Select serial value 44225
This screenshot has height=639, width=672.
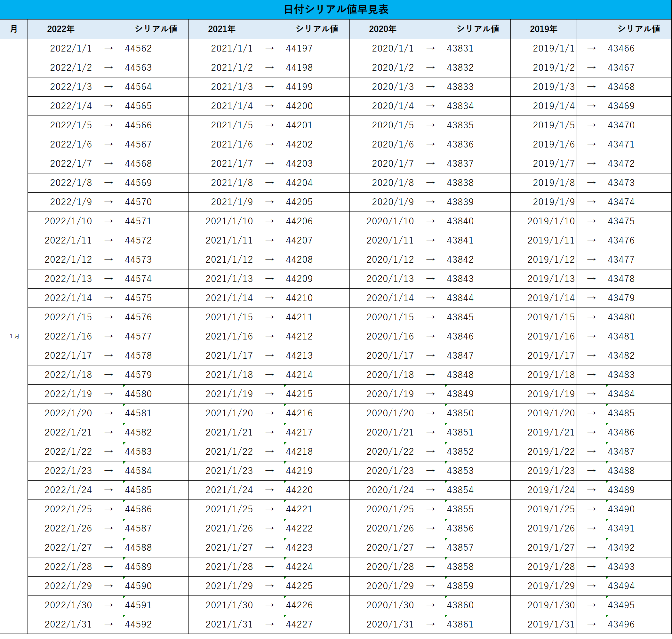pyautogui.click(x=317, y=586)
